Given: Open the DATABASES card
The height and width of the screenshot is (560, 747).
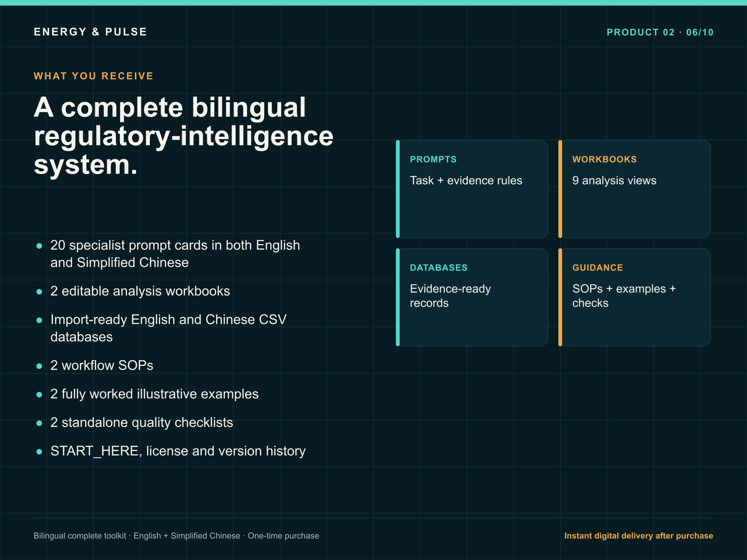Looking at the screenshot, I should coord(472,297).
